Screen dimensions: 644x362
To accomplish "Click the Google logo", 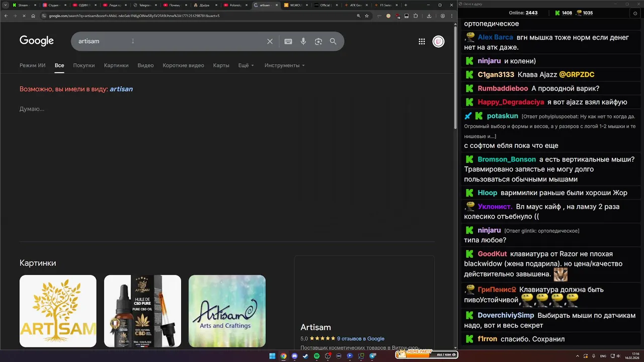I will click(x=37, y=41).
